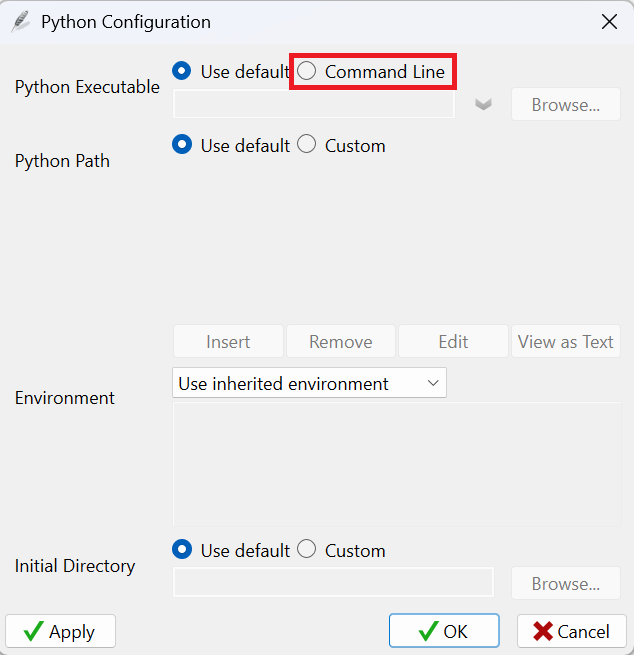Click the Python Path list area

click(397, 240)
